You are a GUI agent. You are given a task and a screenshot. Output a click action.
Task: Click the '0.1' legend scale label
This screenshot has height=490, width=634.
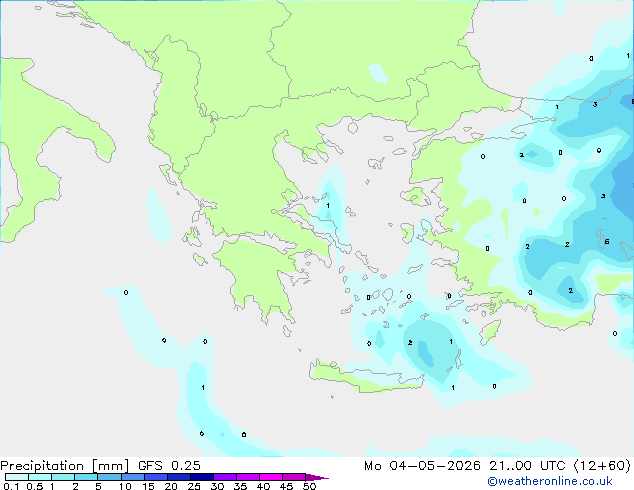coord(11,486)
